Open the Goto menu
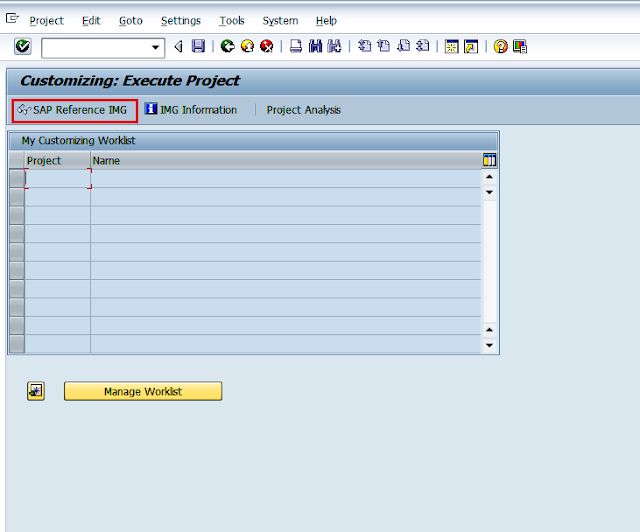 [131, 20]
